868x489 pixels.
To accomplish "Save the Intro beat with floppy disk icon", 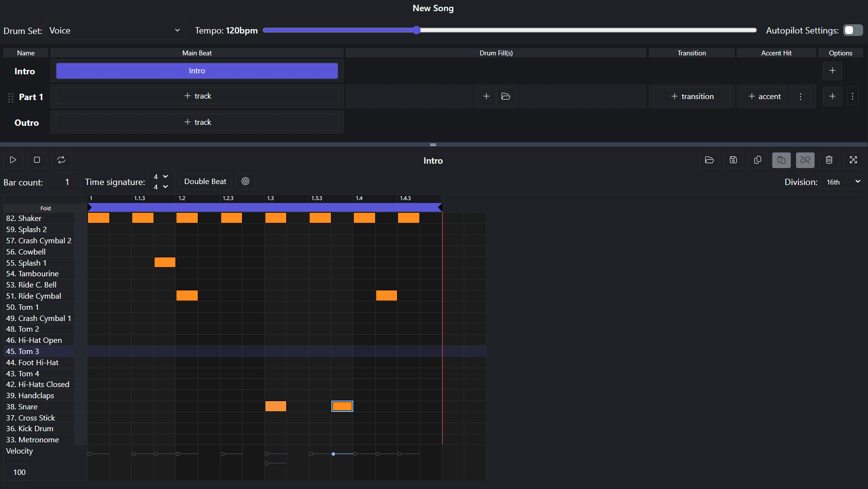I will (x=733, y=160).
